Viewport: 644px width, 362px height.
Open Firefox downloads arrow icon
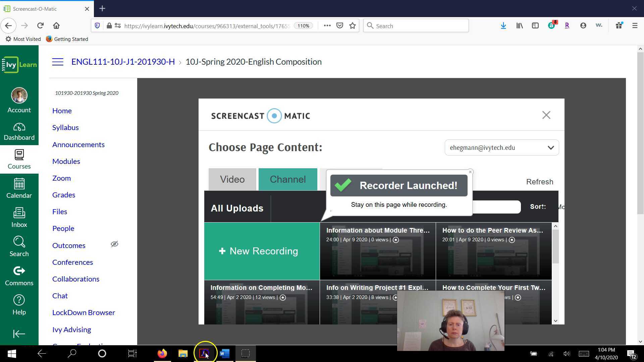coord(503,26)
